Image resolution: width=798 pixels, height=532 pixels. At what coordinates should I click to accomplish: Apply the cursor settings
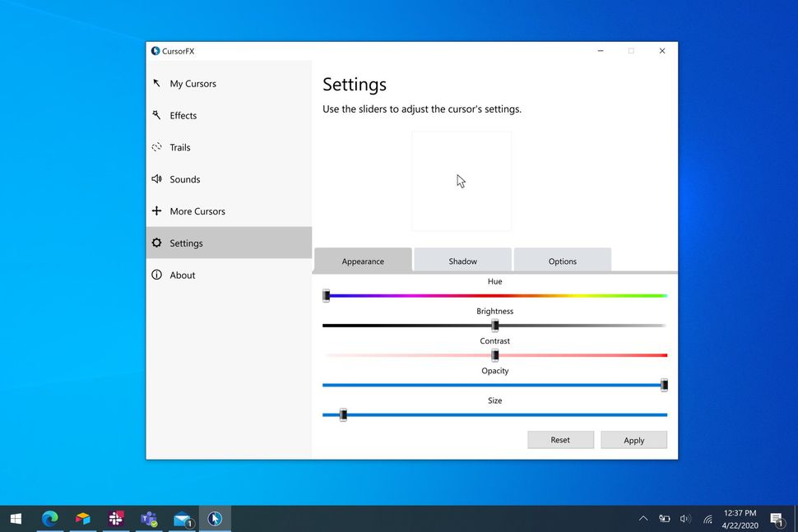(x=633, y=439)
